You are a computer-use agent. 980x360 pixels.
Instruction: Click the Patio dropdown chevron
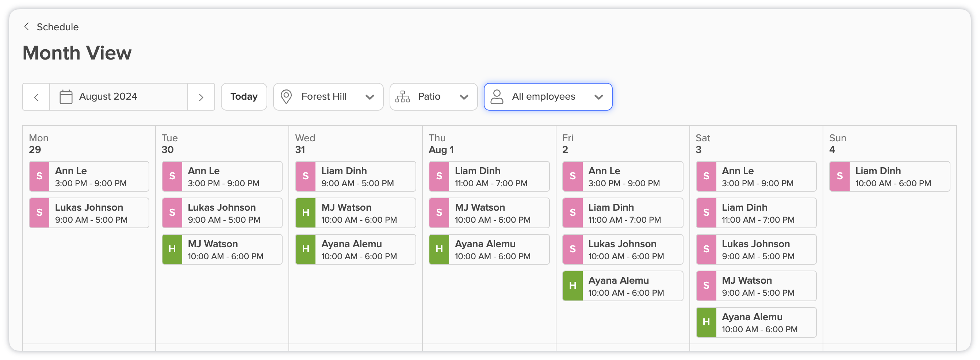(x=464, y=97)
